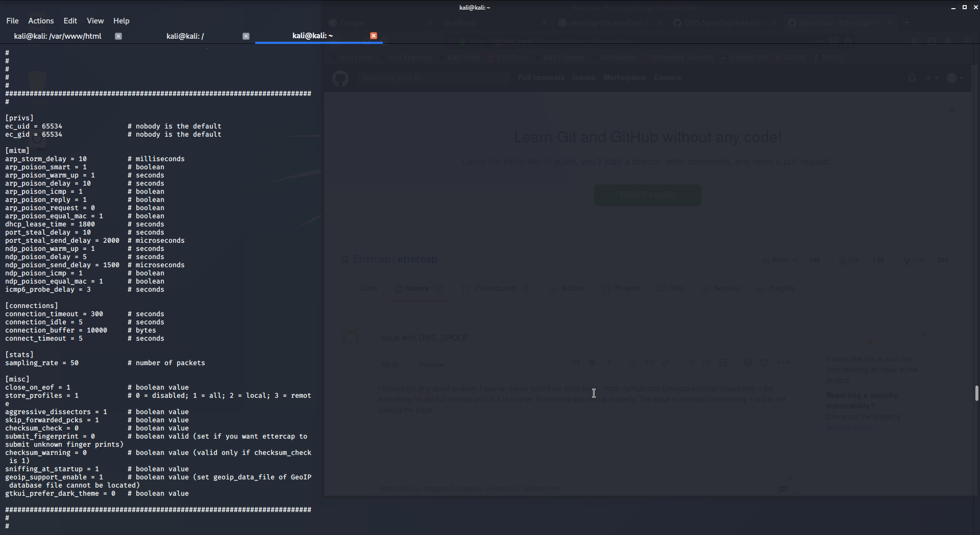Star the Ettercap repository
This screenshot has height=535, width=980.
[849, 260]
